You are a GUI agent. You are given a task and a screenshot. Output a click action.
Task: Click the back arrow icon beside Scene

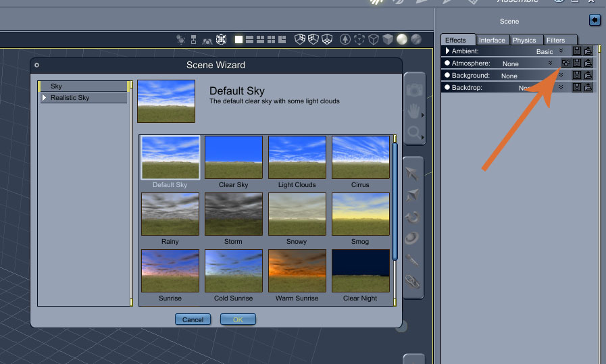[x=595, y=20]
